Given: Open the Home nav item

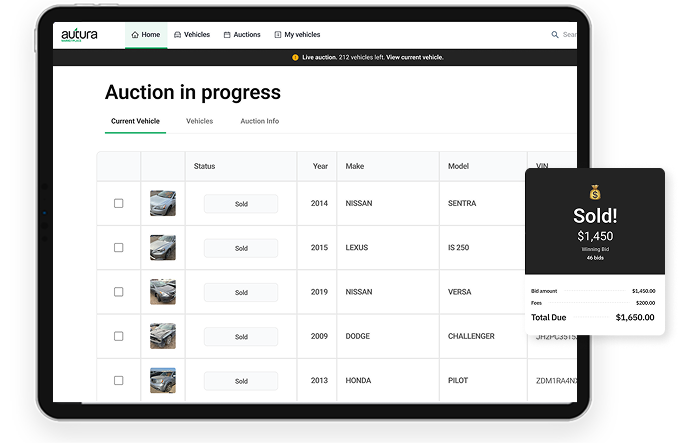Looking at the screenshot, I should [x=146, y=35].
